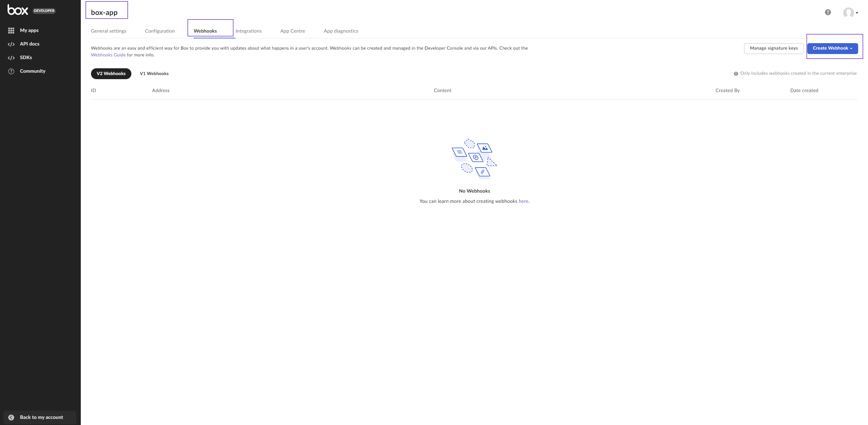The width and height of the screenshot is (868, 425).
Task: Switch to App Centre tab
Action: [293, 31]
